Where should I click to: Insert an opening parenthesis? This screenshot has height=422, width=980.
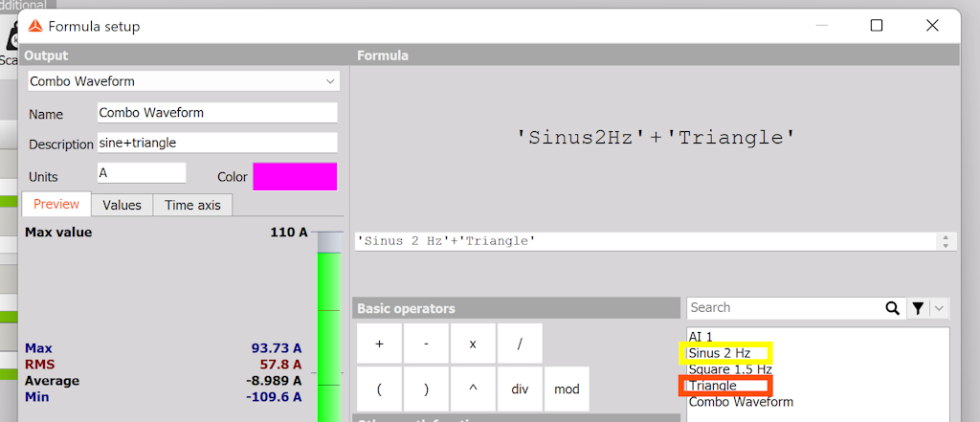(x=379, y=389)
